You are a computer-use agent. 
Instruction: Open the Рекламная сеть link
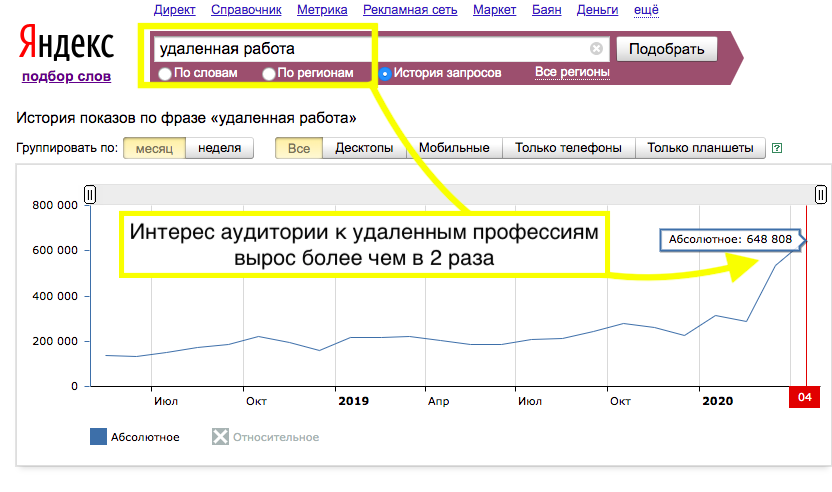pos(410,10)
